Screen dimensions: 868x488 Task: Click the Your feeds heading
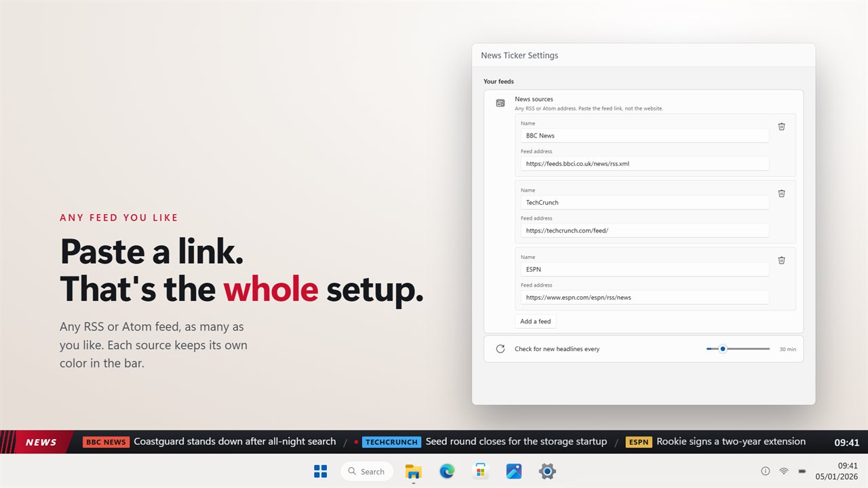pyautogui.click(x=498, y=81)
